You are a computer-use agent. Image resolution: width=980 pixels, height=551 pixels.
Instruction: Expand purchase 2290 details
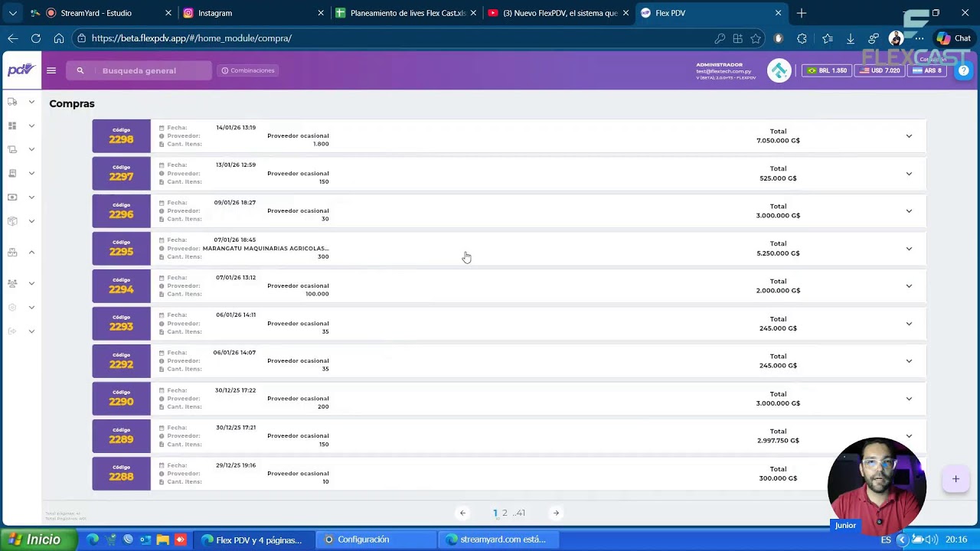(909, 399)
